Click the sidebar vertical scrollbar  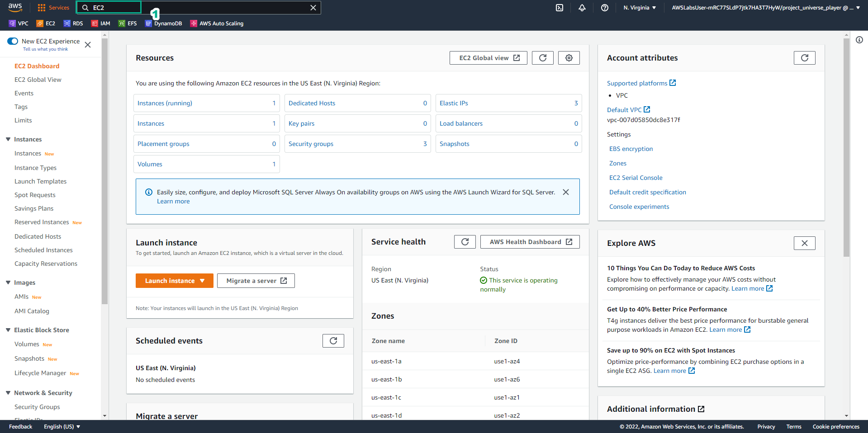(x=104, y=171)
